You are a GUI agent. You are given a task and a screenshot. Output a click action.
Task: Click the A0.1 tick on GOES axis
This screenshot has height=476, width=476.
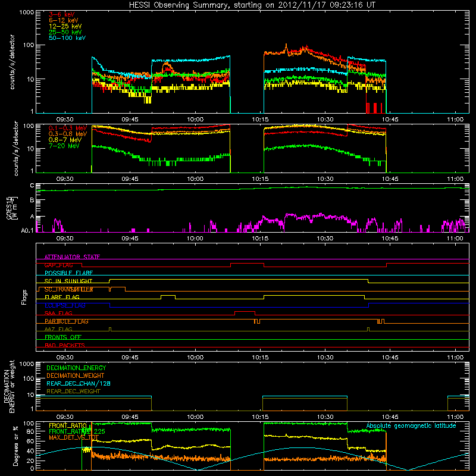[27, 230]
